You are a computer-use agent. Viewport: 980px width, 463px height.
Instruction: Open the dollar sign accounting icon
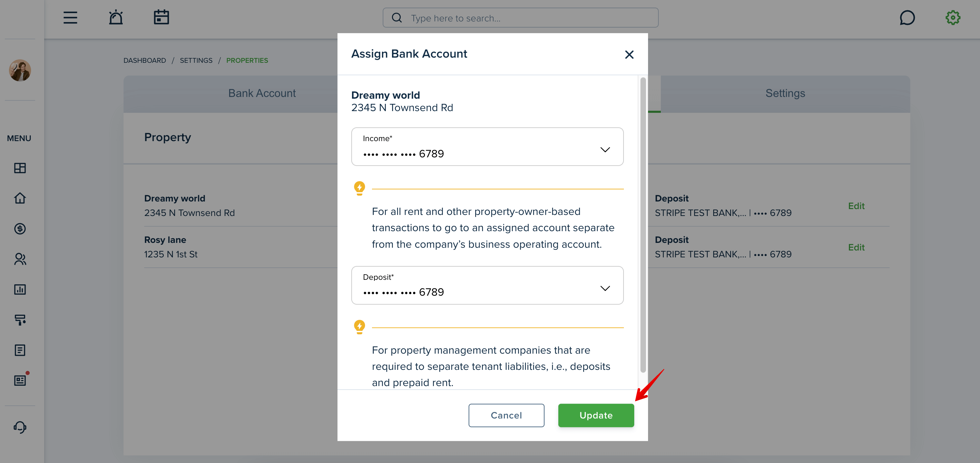(x=20, y=229)
